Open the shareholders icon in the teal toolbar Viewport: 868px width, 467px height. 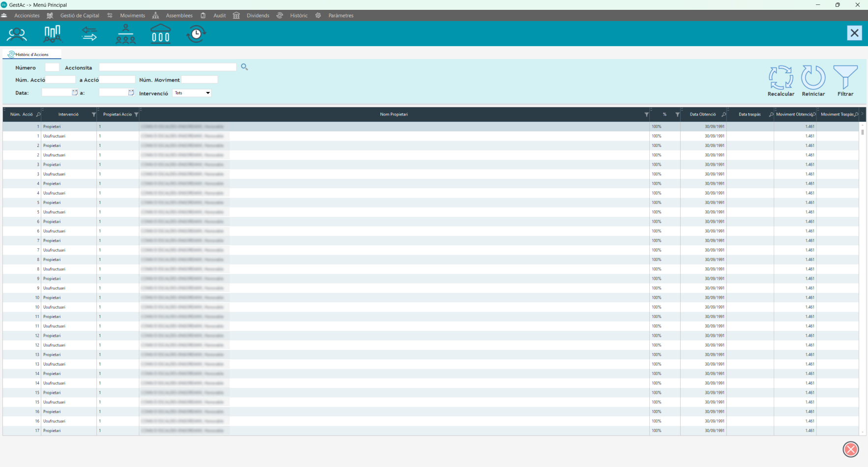[17, 34]
